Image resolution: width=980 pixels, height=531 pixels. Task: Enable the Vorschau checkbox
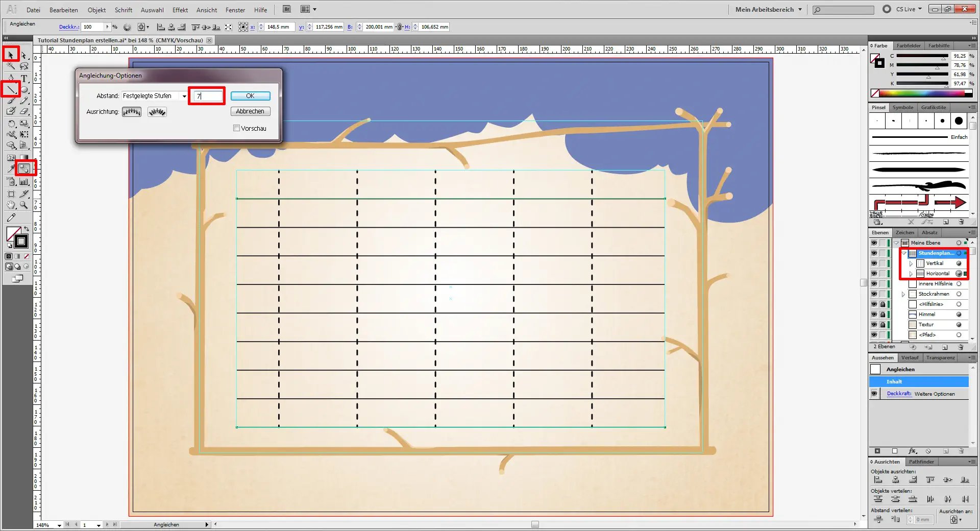point(237,128)
